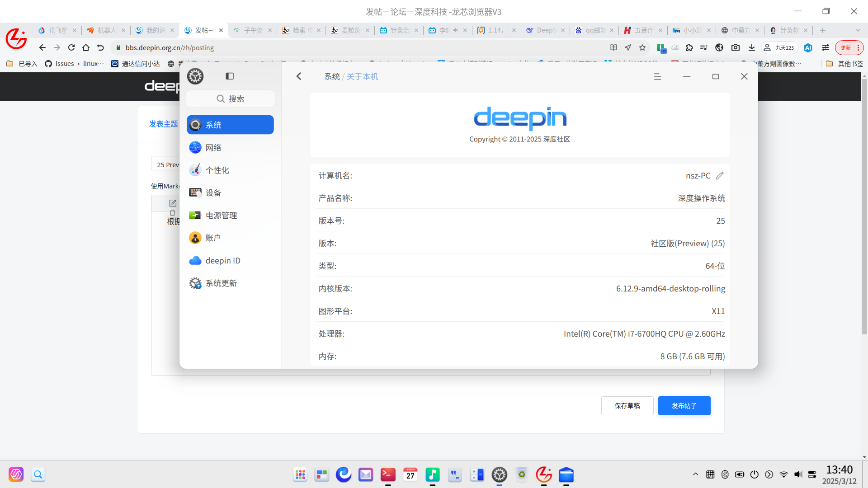Image resolution: width=868 pixels, height=488 pixels.
Task: Open the terminal from the dock
Action: (388, 474)
